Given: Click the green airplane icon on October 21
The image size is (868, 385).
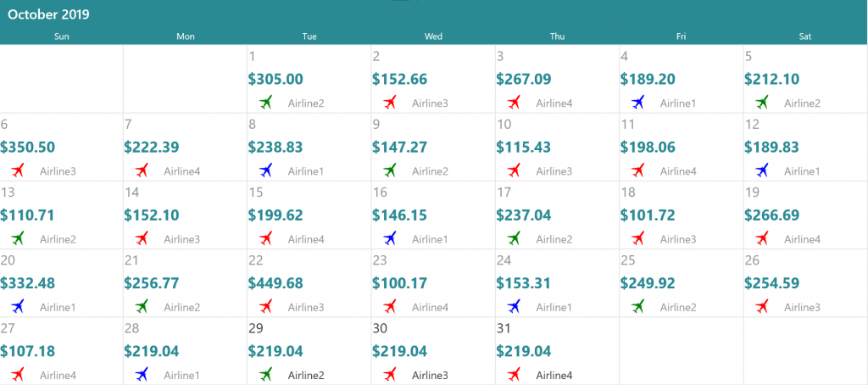Looking at the screenshot, I should [x=142, y=306].
